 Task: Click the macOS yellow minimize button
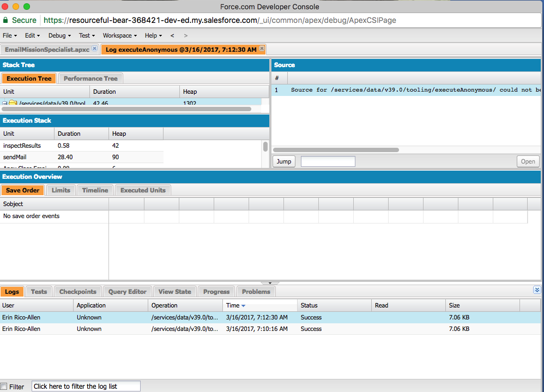[16, 6]
